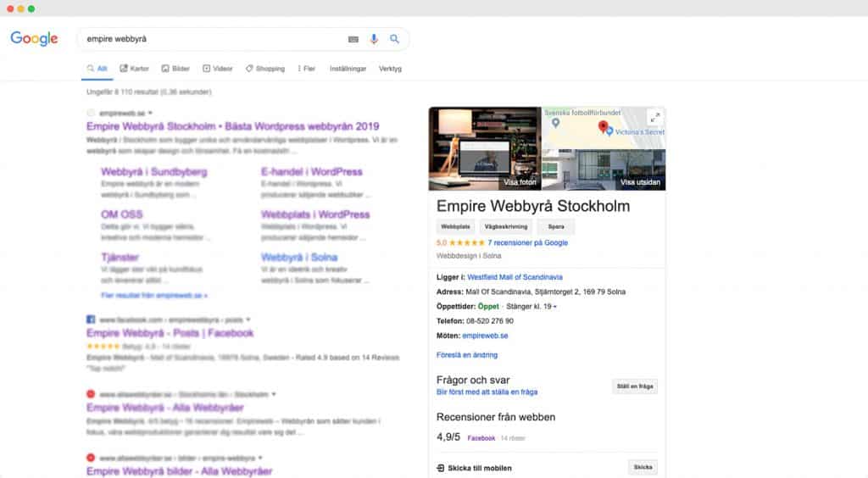Click the Vägbeskrivning directions button
This screenshot has height=478, width=868.
[506, 226]
